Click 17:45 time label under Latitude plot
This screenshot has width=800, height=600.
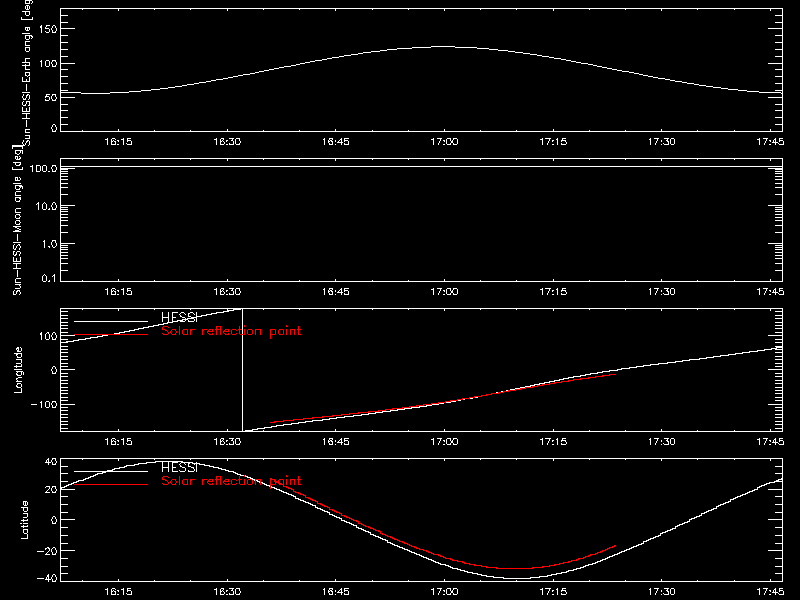coord(770,591)
